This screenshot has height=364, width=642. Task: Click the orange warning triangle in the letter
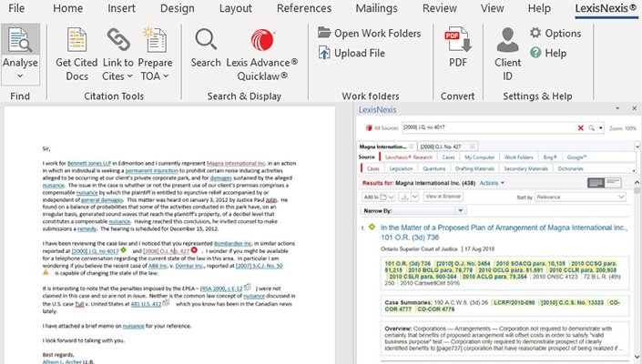tap(46, 272)
